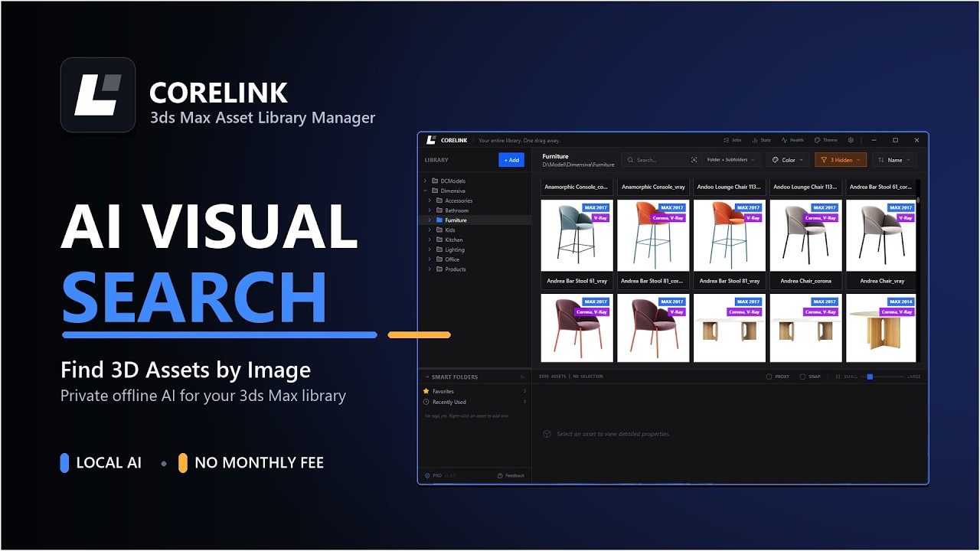This screenshot has width=980, height=551.
Task: Click the Kitchen folder icon
Action: point(439,240)
